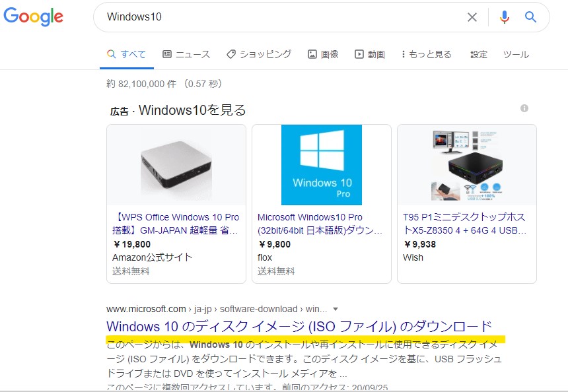568x392 pixels.
Task: Click the ショッピング tag icon
Action: pos(231,54)
